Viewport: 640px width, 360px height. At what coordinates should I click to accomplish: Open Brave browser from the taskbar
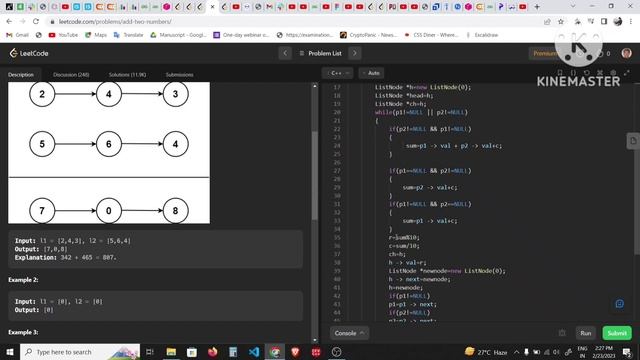295,352
